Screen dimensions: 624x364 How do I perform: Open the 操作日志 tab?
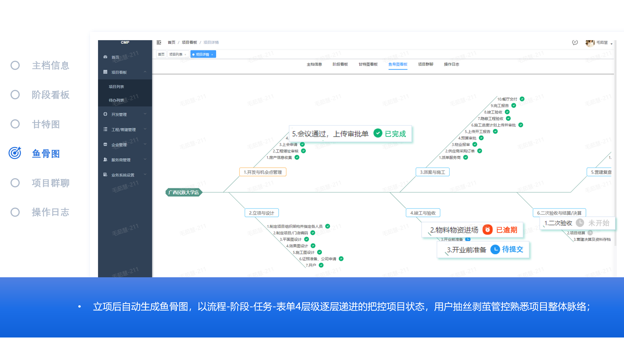[x=451, y=64]
